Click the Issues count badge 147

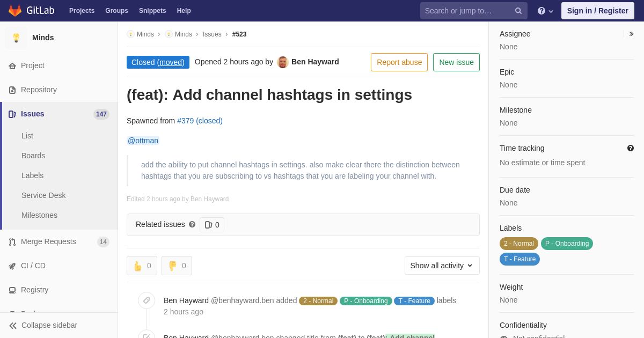[101, 114]
